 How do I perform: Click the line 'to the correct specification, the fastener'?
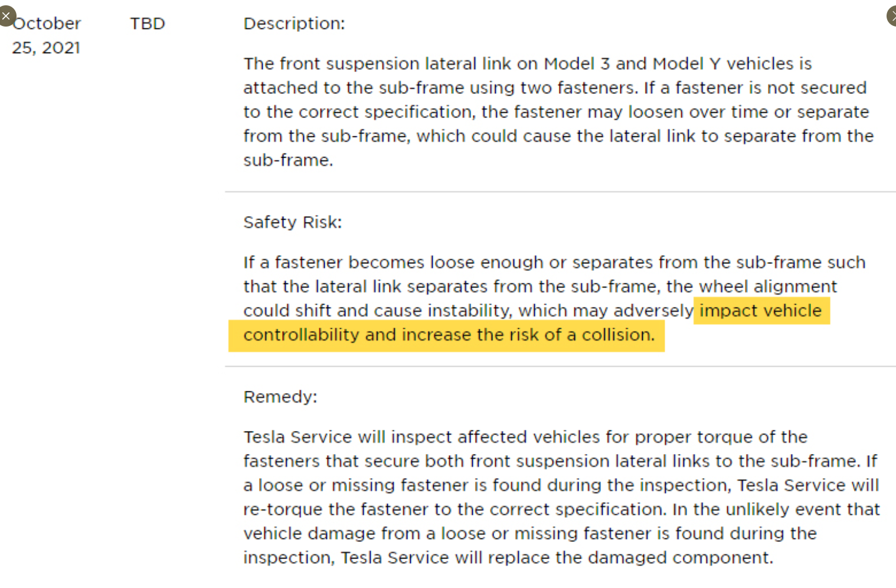point(556,112)
